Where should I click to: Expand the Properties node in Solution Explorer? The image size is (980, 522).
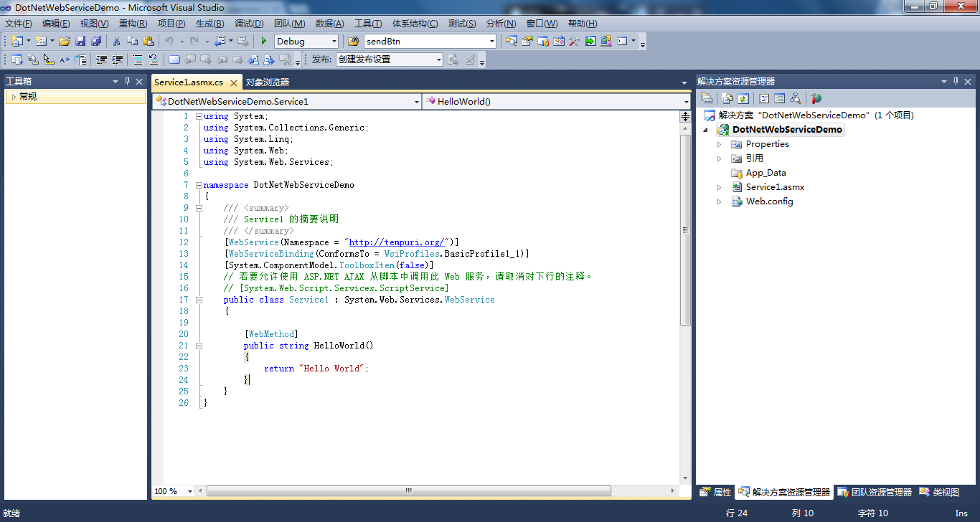click(720, 144)
